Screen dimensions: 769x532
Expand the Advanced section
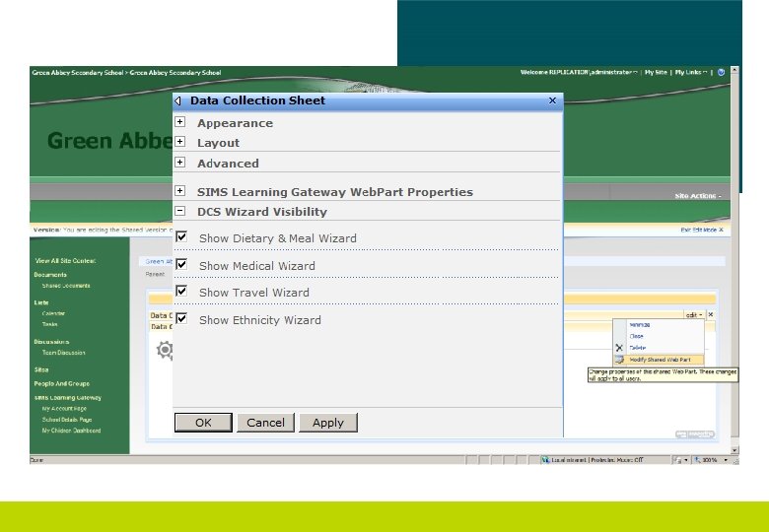tap(180, 163)
